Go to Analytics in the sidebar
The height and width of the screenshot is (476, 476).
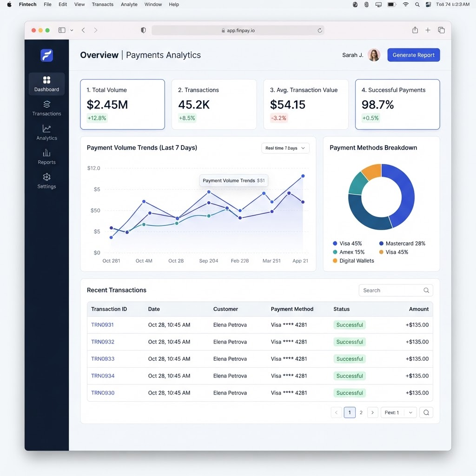pos(47,132)
